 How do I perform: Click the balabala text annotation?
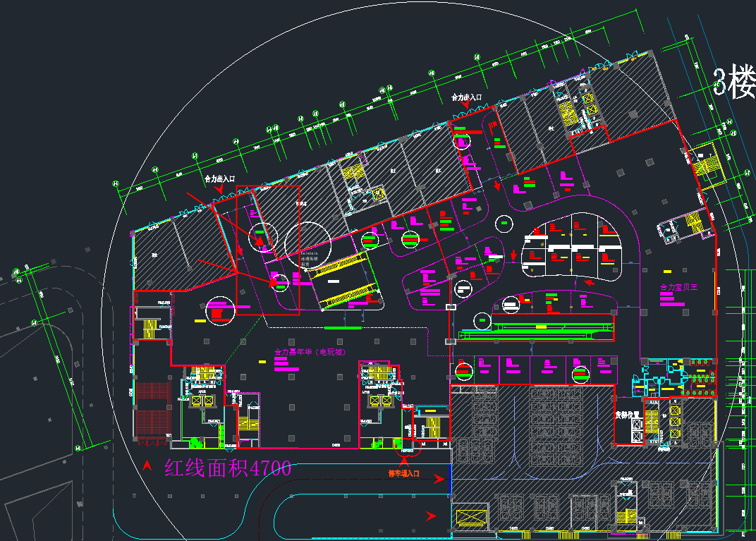(x=310, y=252)
